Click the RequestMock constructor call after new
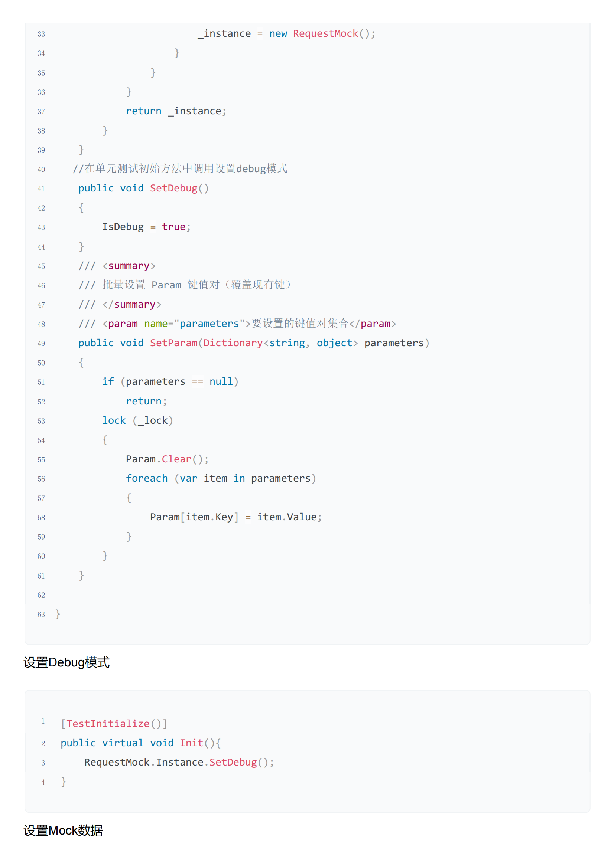Viewport: 614px width, 868px height. 325,34
